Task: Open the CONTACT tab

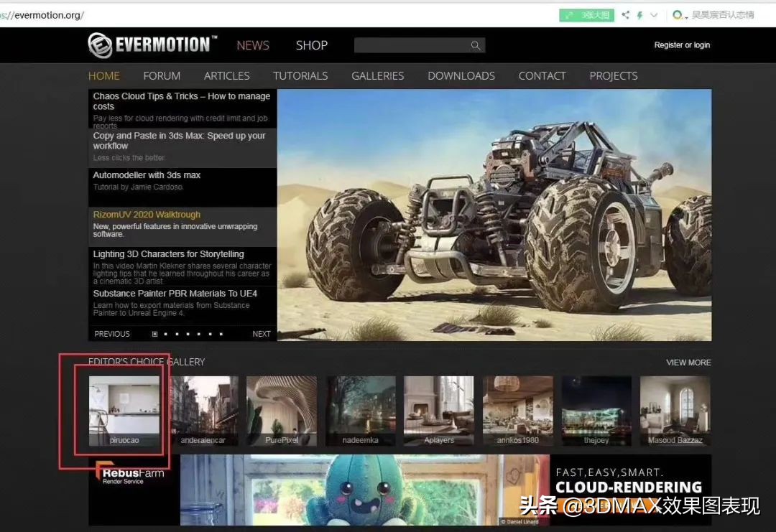Action: (x=542, y=75)
